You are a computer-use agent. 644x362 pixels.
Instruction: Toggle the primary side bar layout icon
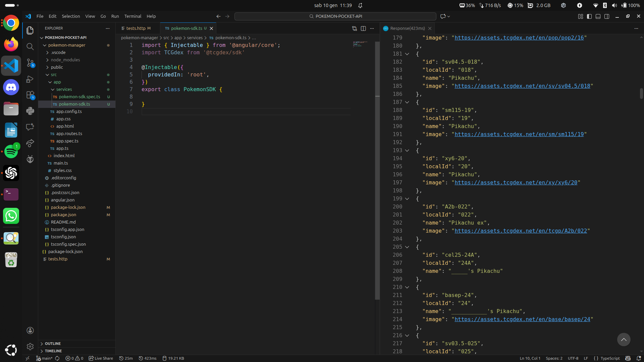click(589, 16)
